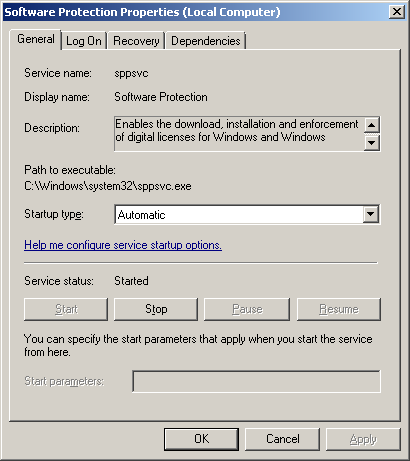Screen dimensions: 410x461
Task: Click the Start parameters input field
Action: coord(256,381)
